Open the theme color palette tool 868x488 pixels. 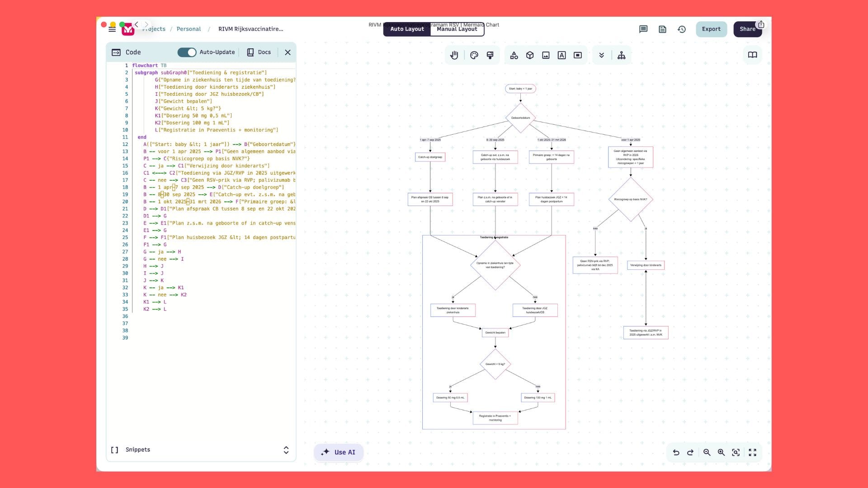474,55
